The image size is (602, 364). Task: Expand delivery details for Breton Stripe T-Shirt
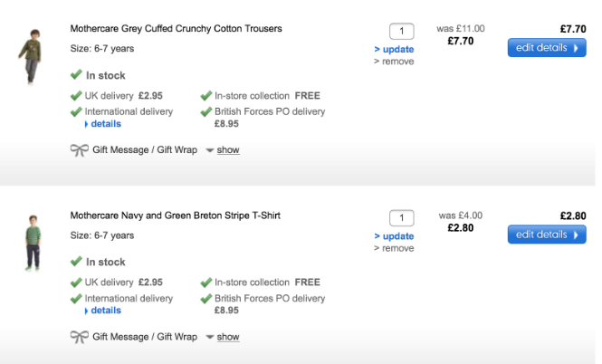coord(105,311)
